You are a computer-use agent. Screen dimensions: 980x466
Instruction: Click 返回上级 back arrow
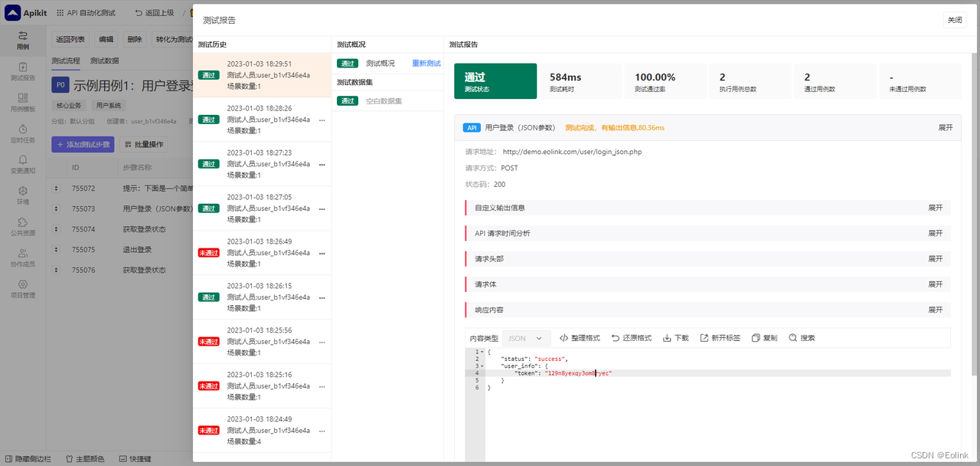pos(154,13)
